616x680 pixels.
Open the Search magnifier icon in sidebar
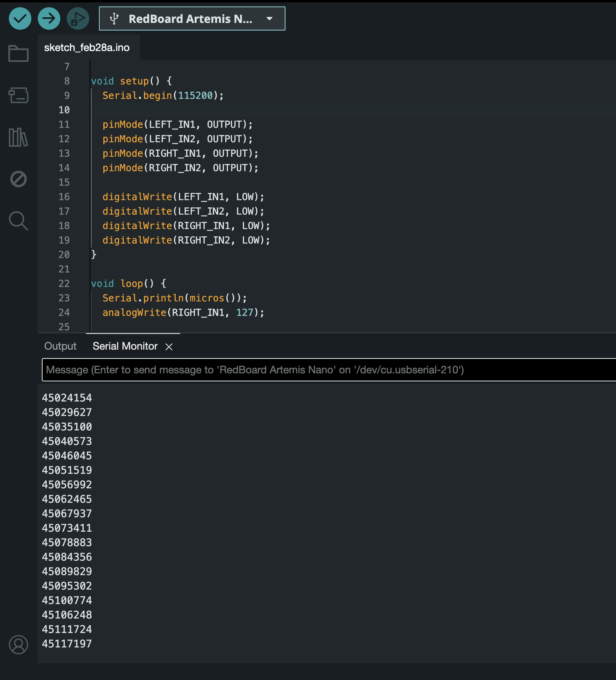tap(18, 221)
